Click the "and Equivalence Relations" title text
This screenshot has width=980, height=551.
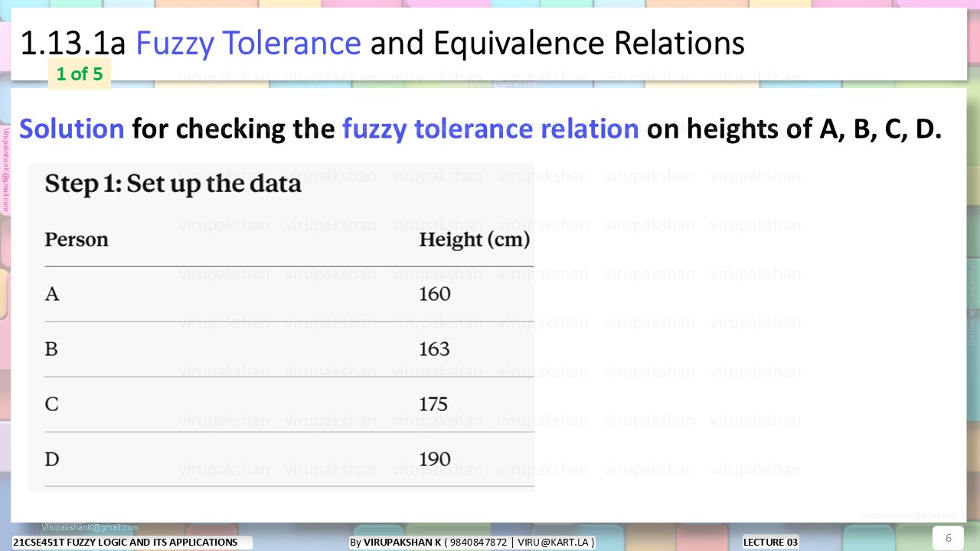tap(557, 44)
